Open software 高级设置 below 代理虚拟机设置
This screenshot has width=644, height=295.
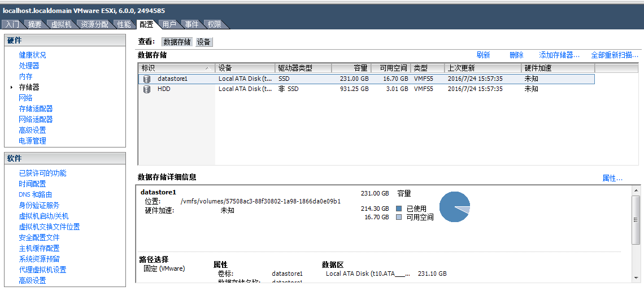pos(32,280)
